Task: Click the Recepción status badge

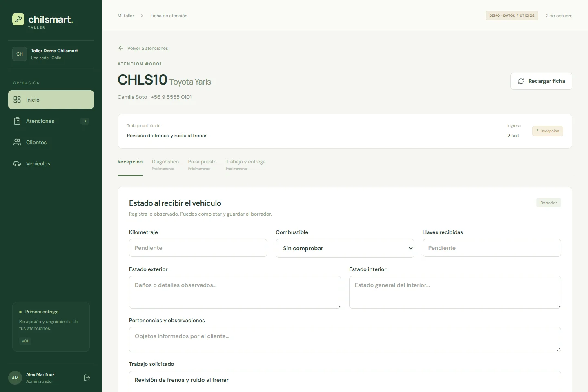Action: pyautogui.click(x=548, y=131)
